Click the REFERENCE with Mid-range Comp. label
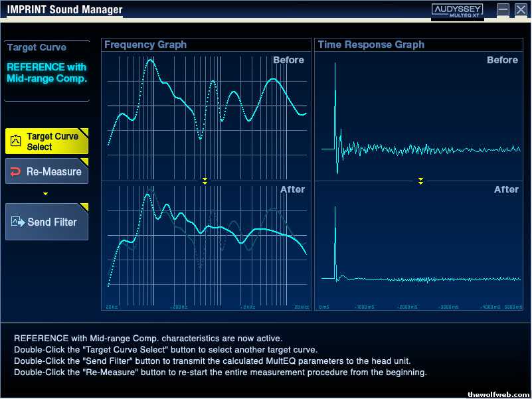Image resolution: width=532 pixels, height=399 pixels. 46,72
